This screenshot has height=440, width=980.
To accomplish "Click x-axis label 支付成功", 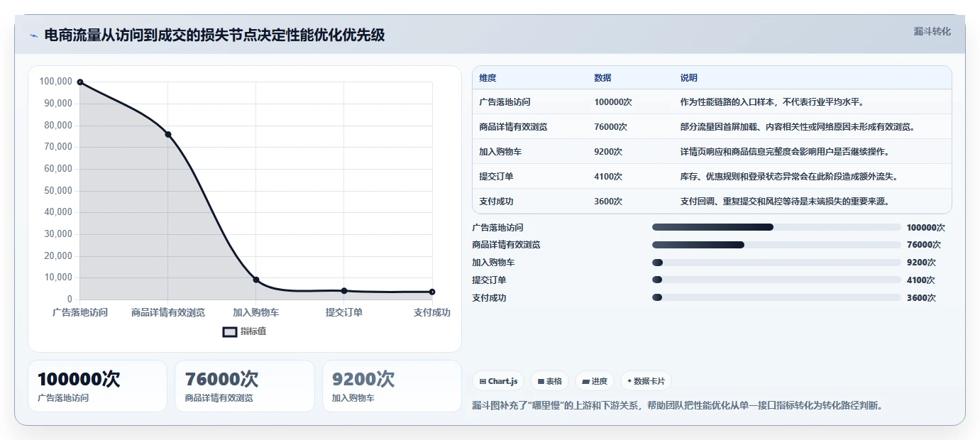I will [432, 312].
